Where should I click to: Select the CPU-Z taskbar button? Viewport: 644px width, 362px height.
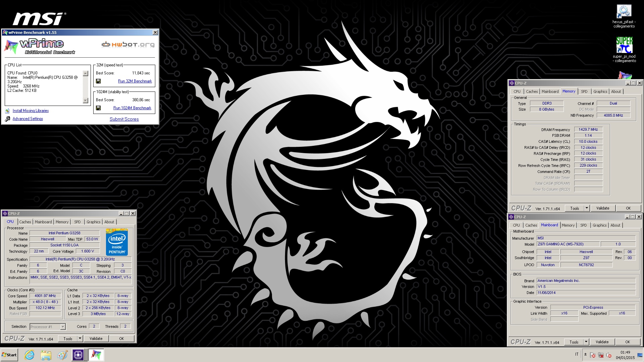tap(78, 355)
